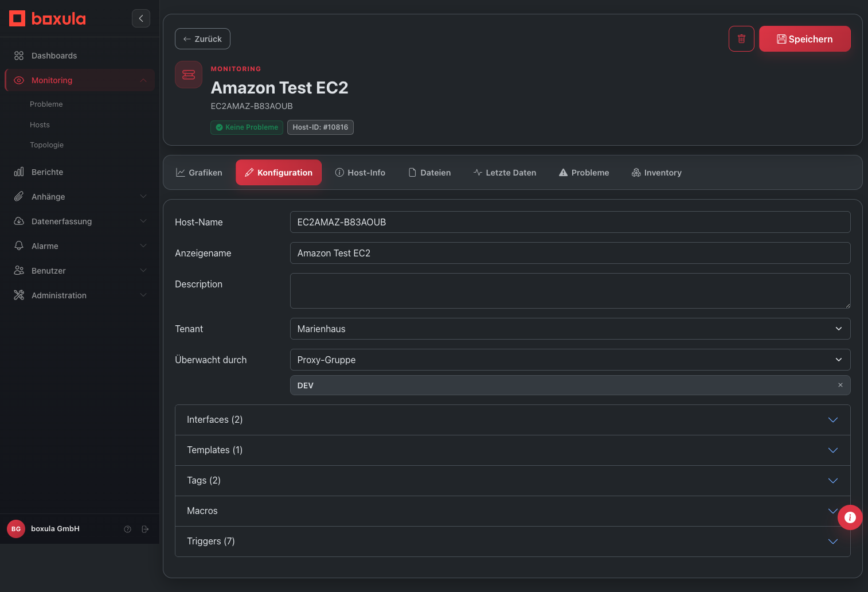
Task: Collapse the Monitoring menu chevron
Action: [143, 80]
